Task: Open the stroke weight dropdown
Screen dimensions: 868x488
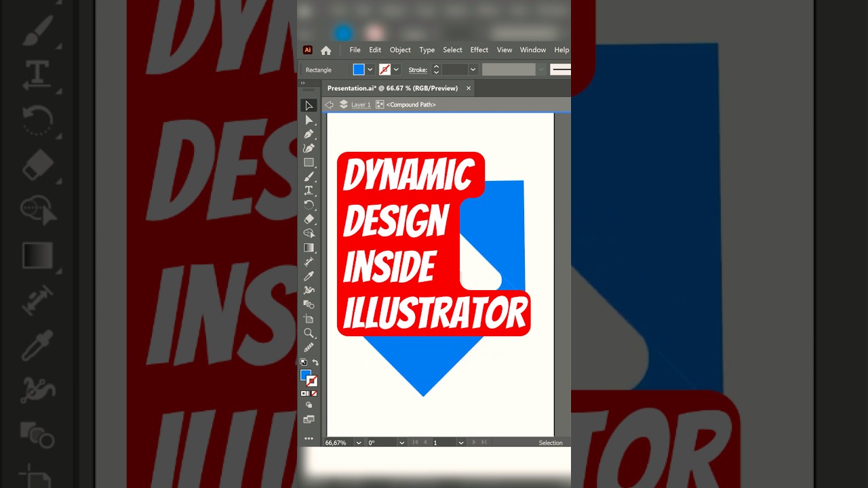Action: click(x=473, y=70)
